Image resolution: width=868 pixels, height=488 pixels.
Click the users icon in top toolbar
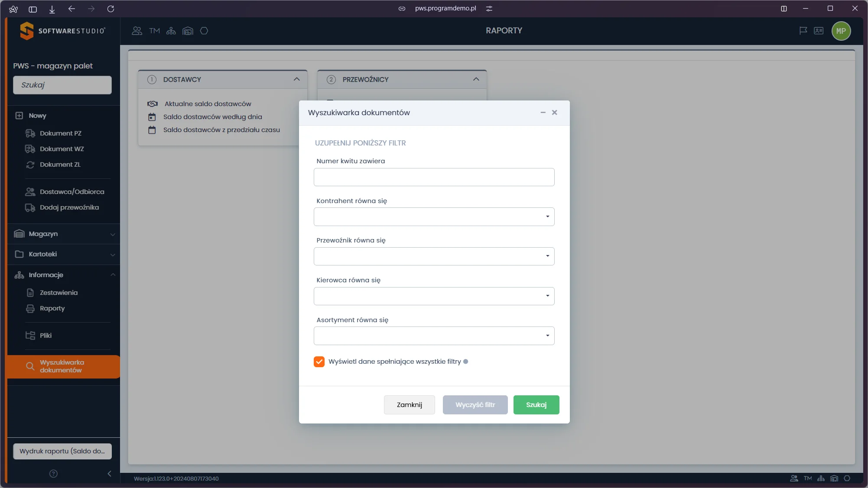[x=137, y=31]
